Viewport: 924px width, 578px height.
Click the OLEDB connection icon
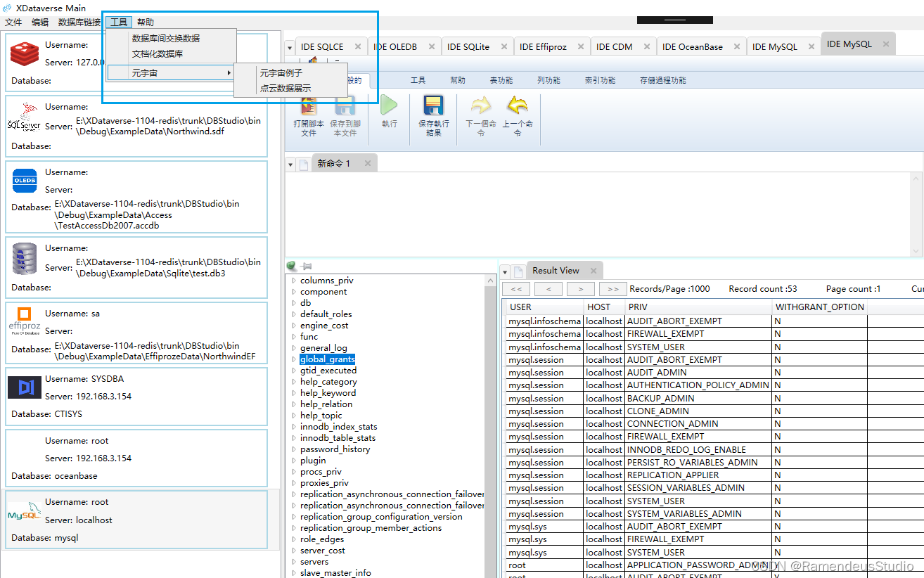coord(25,181)
